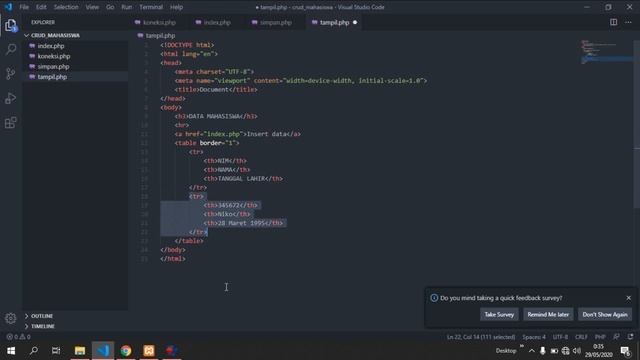This screenshot has height=360, width=640.
Task: Open the File menu
Action: (x=24, y=7)
